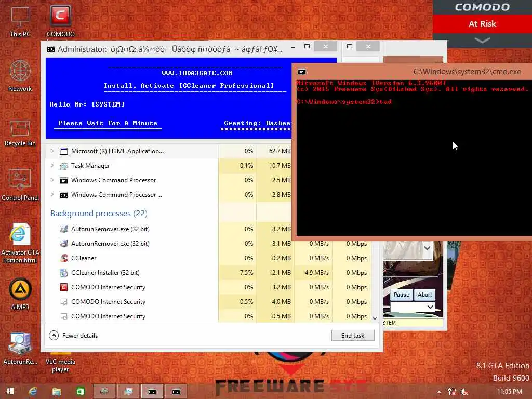Expand second Windows Command Processor row
This screenshot has height=399, width=532.
click(52, 195)
